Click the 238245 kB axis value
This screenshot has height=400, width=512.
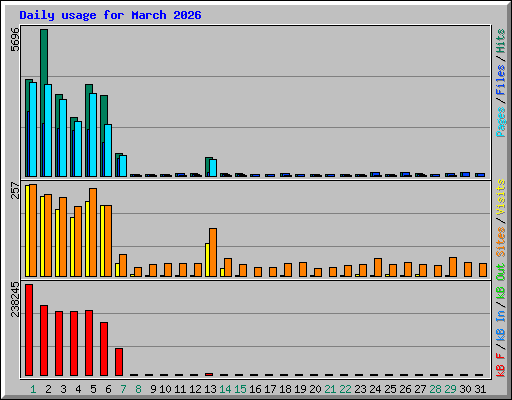pyautogui.click(x=15, y=299)
